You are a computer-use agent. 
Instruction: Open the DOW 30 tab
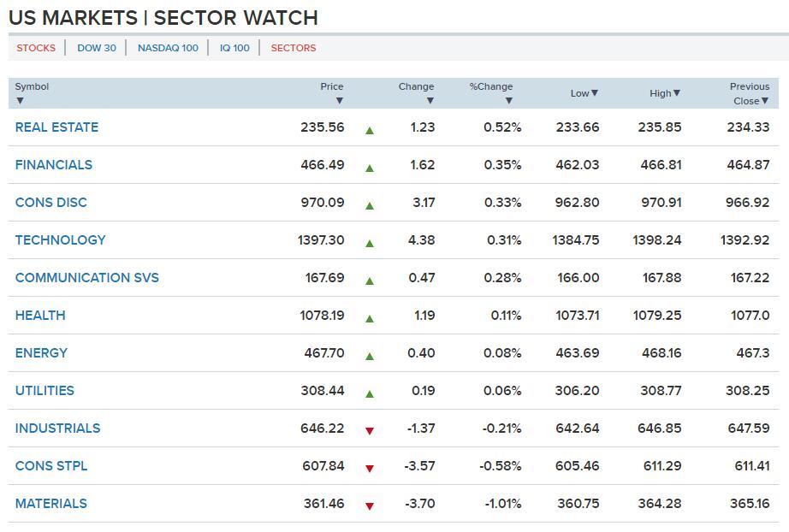point(97,48)
